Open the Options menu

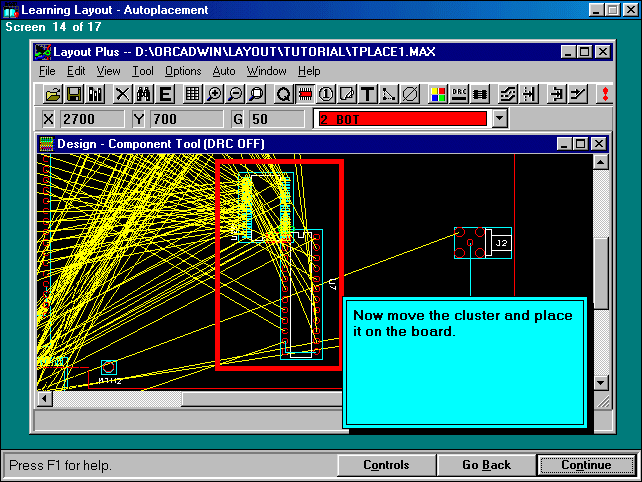click(183, 71)
